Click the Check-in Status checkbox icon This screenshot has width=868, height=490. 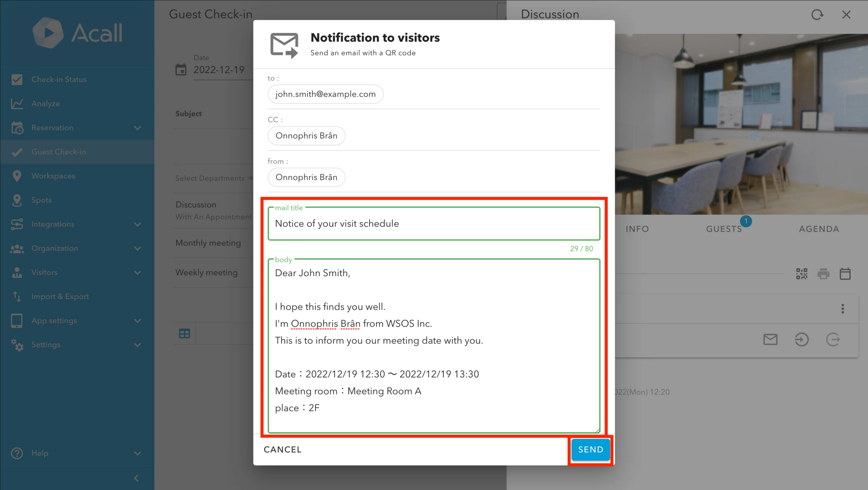click(17, 80)
